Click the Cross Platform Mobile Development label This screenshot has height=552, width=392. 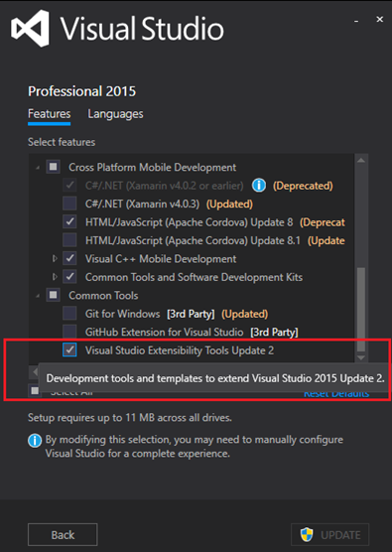[x=153, y=167]
